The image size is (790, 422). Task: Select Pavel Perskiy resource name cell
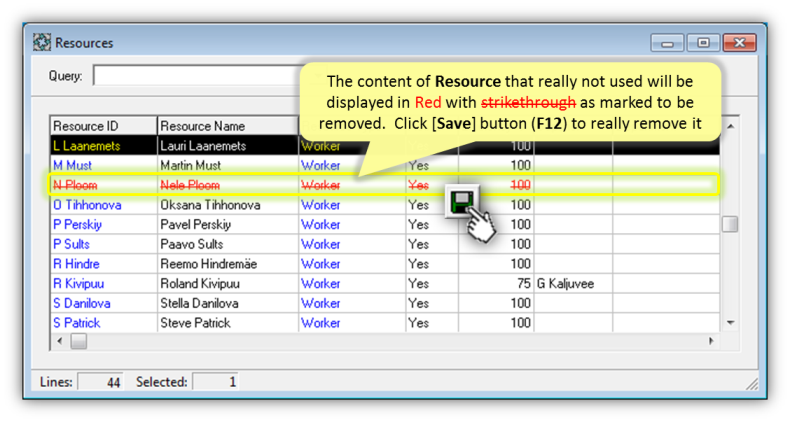(x=196, y=225)
